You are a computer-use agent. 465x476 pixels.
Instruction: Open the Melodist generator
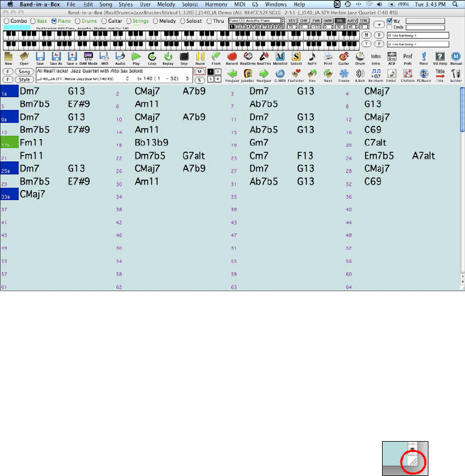pyautogui.click(x=280, y=57)
